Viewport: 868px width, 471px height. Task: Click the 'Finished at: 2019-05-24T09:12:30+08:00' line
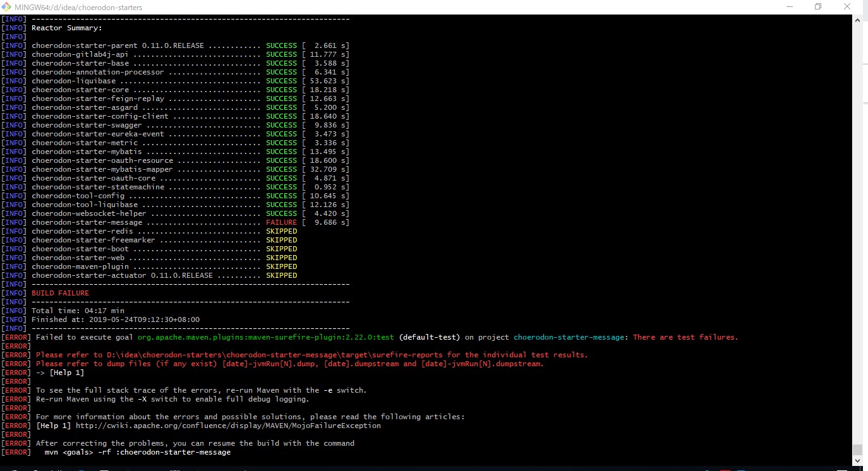point(116,319)
